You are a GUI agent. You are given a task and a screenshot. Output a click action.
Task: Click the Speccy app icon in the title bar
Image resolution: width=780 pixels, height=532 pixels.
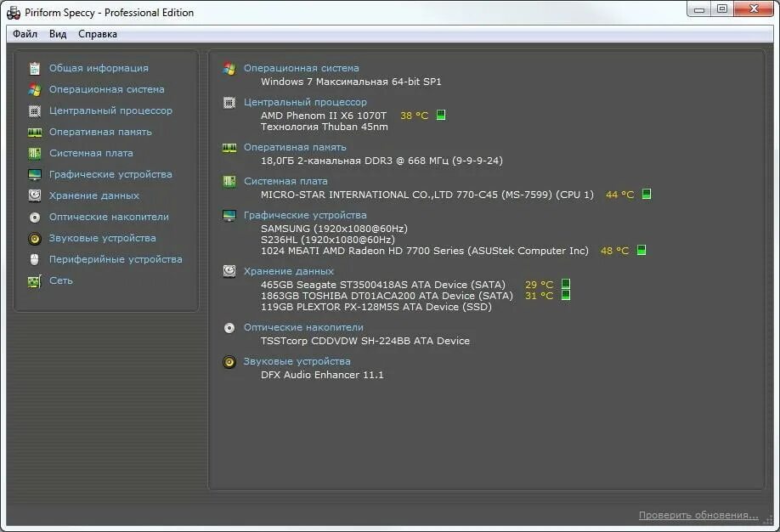14,13
